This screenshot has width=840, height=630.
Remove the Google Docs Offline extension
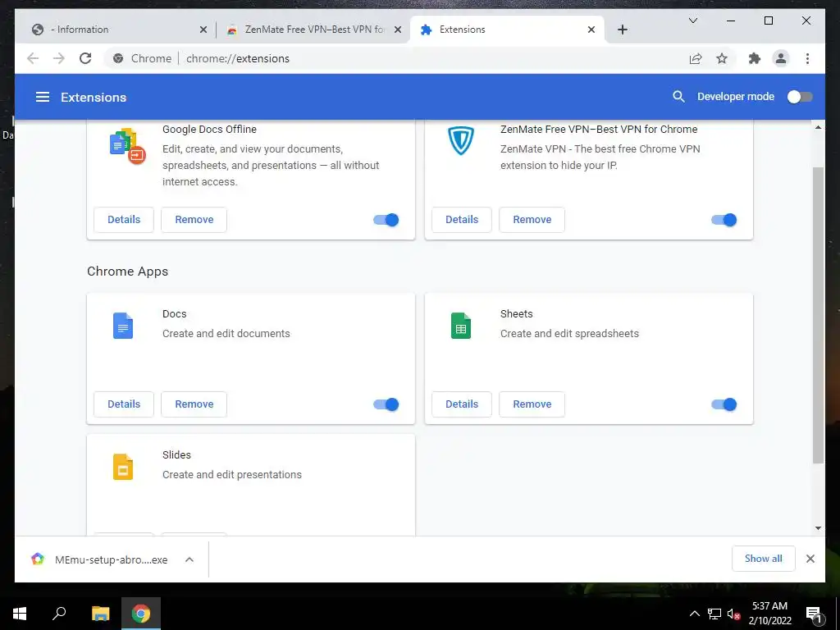pyautogui.click(x=194, y=220)
